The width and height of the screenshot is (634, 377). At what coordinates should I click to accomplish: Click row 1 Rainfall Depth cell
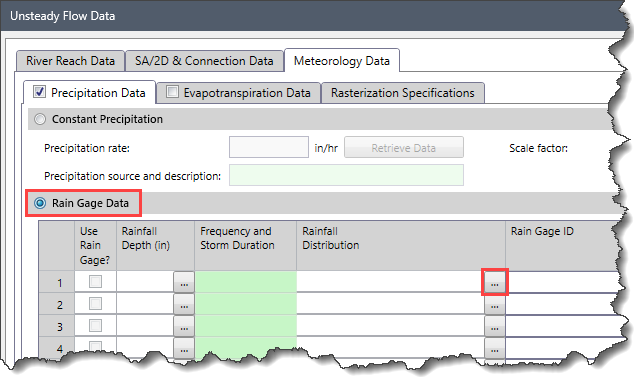pos(145,282)
